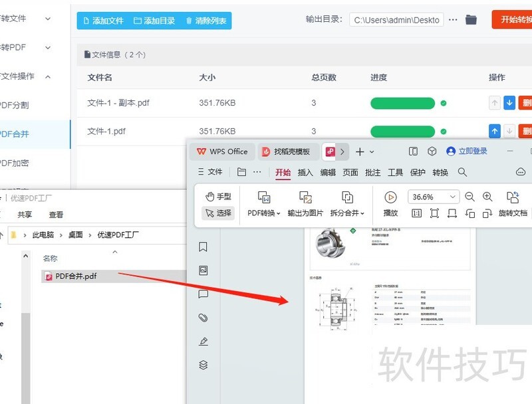Open the signature pen tool

(x=203, y=342)
